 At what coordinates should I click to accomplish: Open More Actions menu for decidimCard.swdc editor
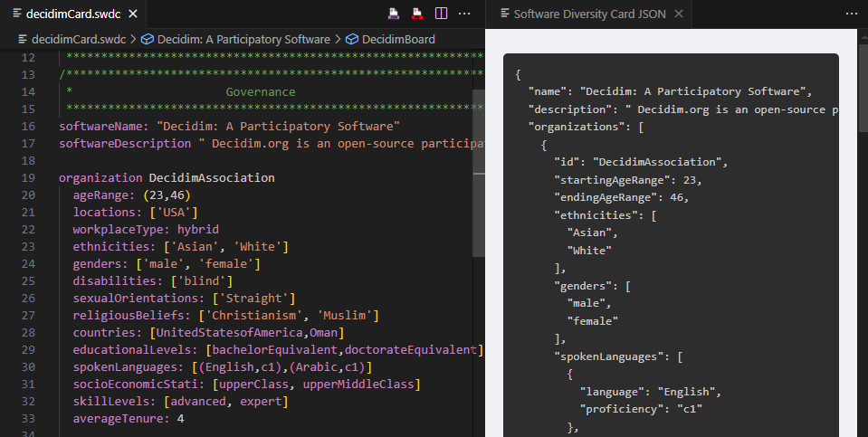point(464,14)
